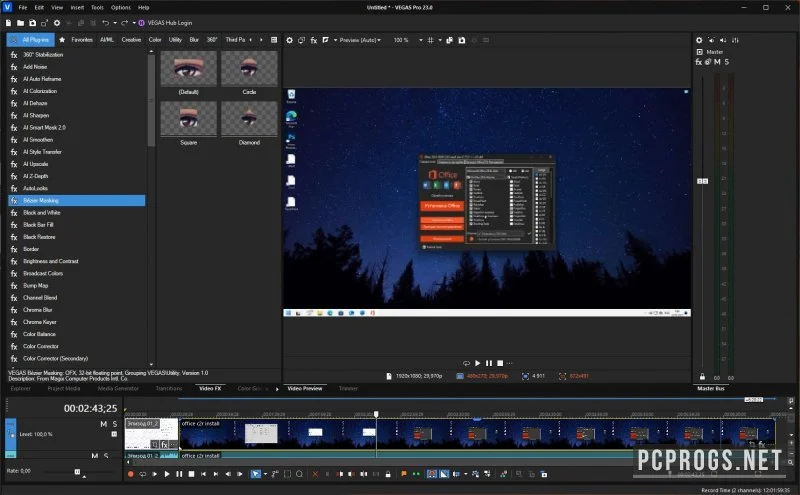This screenshot has width=800, height=495.
Task: Filter plug-ins by Creative category
Action: coord(131,40)
